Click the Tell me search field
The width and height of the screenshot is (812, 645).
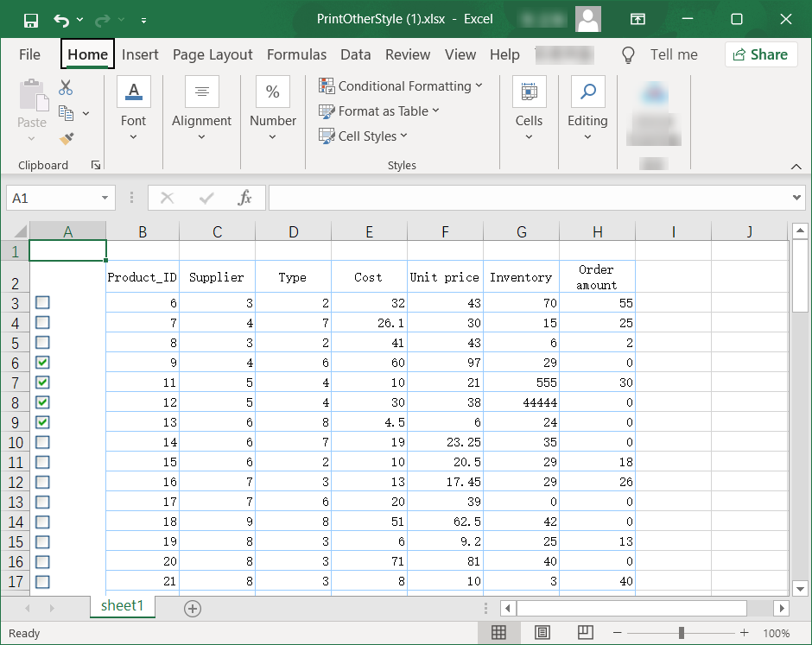(x=674, y=54)
